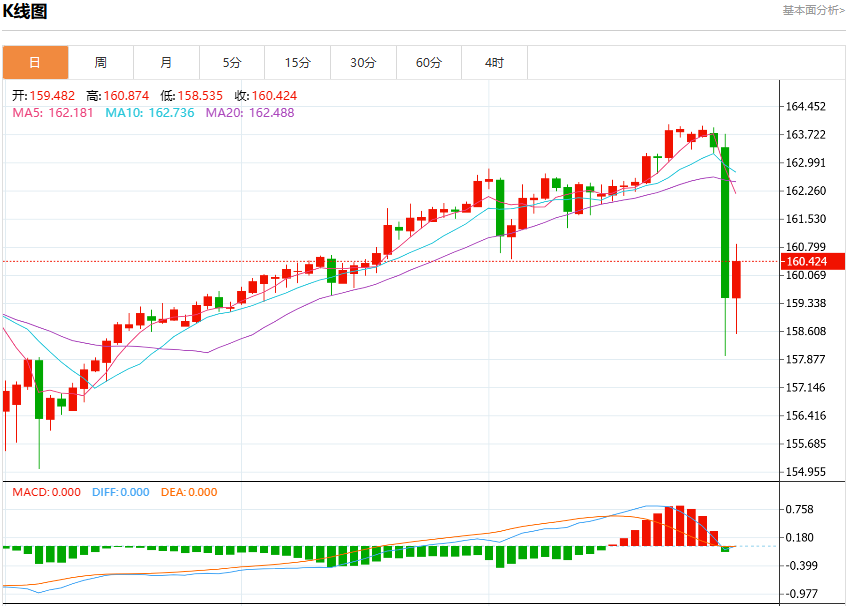
Task: Click the red 160.424 current price tag
Action: (x=812, y=261)
